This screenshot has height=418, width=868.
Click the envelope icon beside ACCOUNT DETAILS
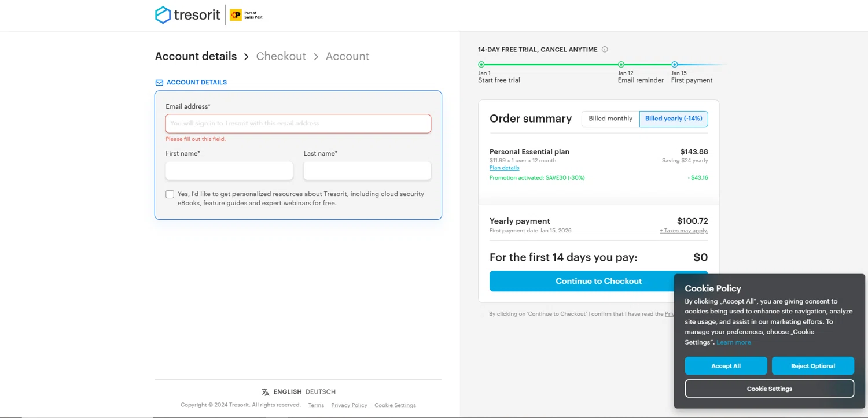tap(159, 83)
